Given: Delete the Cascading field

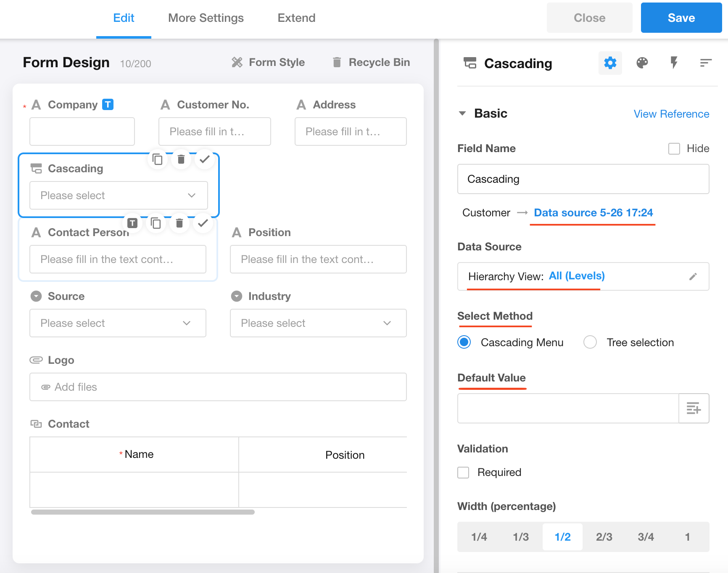Looking at the screenshot, I should click(x=181, y=160).
